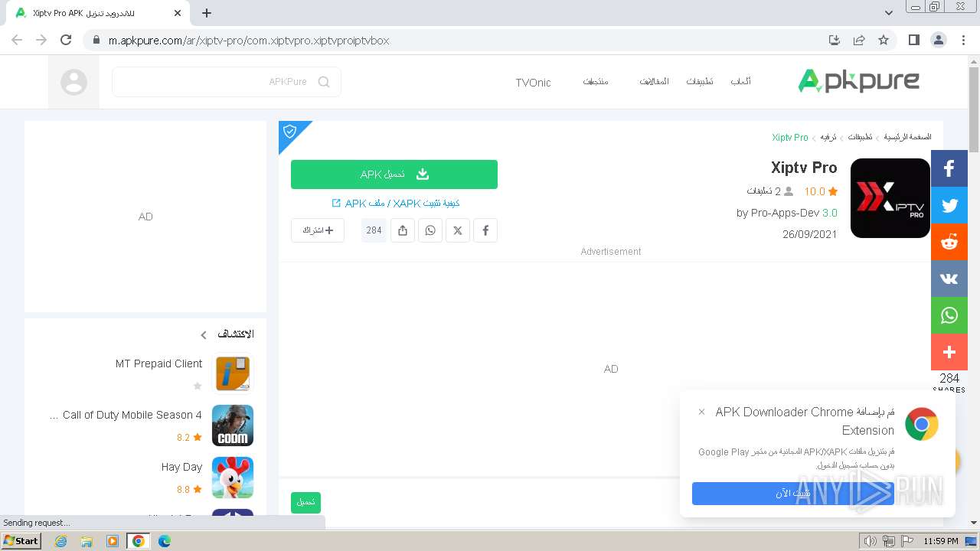Open tab search dropdown arrow
980x551 pixels.
coord(889,13)
